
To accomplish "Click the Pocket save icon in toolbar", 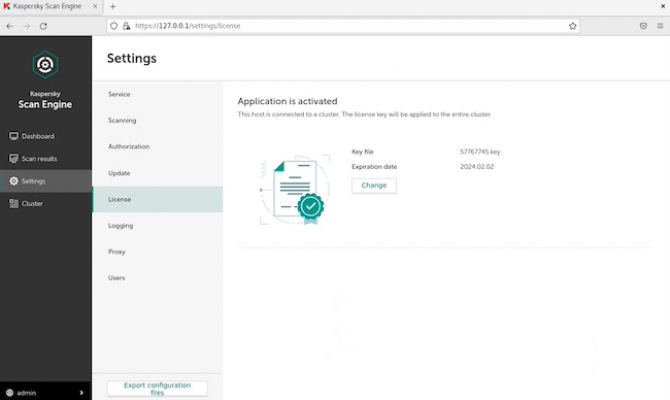I will pyautogui.click(x=643, y=26).
